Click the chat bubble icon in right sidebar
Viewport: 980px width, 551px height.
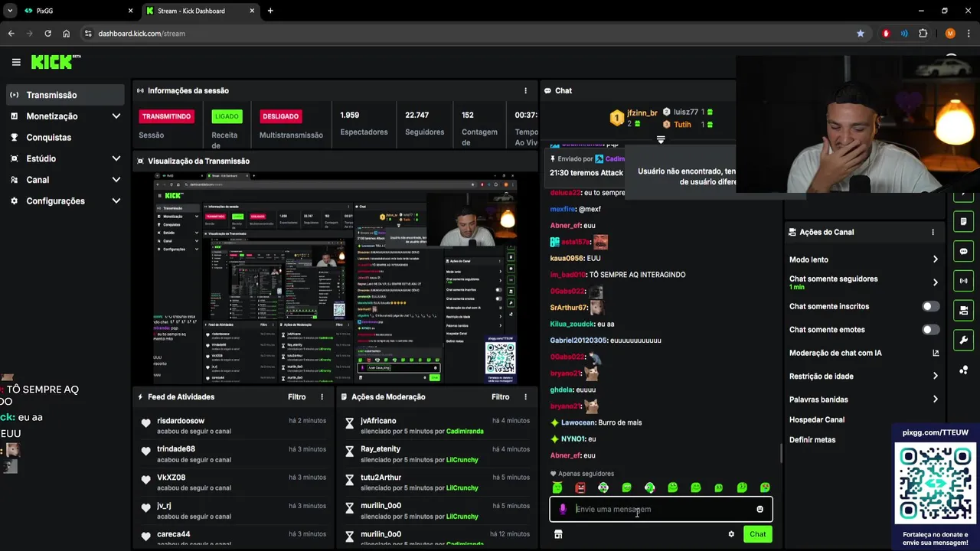(963, 251)
